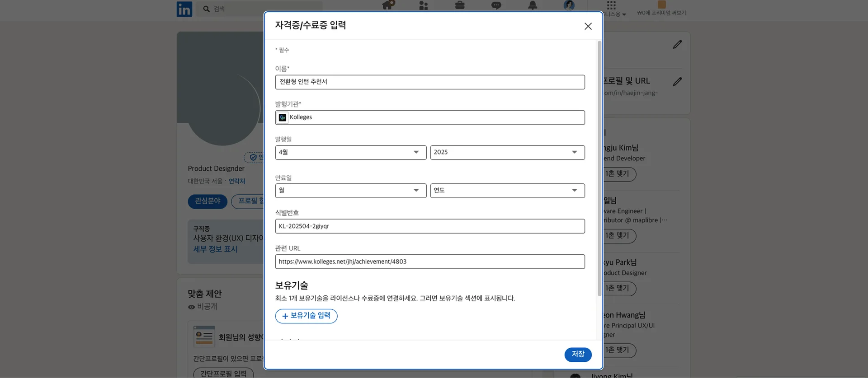868x378 pixels.
Task: Click the 간단프로필 입력 button
Action: tap(223, 373)
